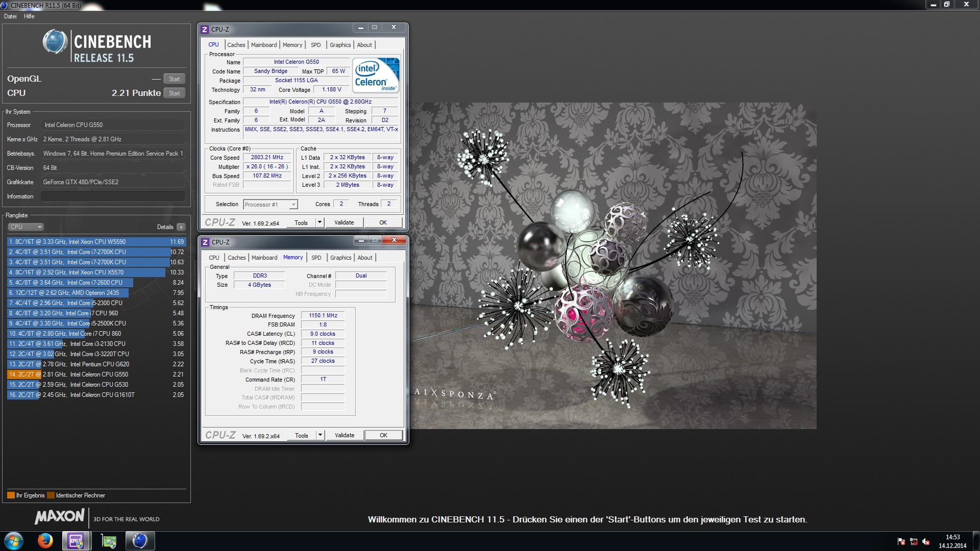Start the OpenGL benchmark
Viewport: 980px width, 551px height.
click(x=175, y=79)
